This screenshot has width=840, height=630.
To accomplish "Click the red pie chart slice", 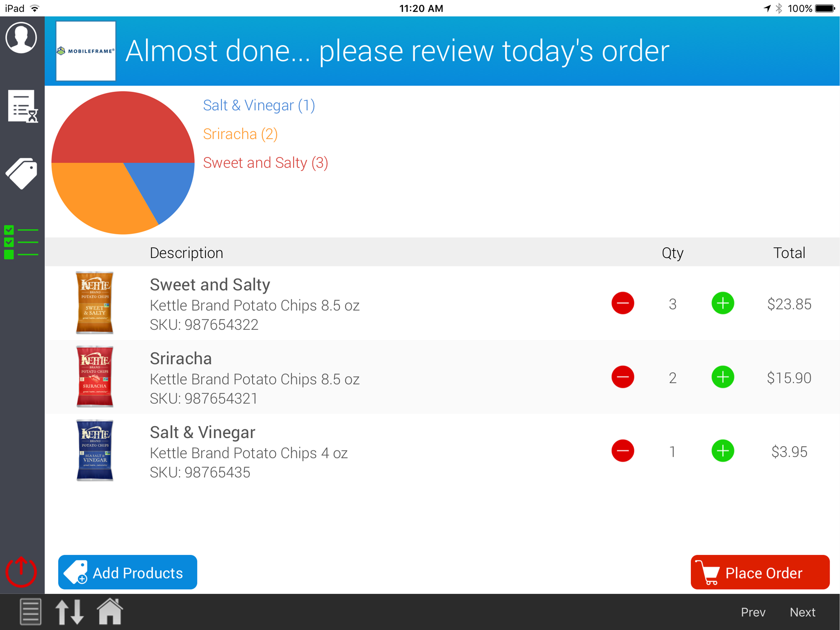I will (x=123, y=127).
